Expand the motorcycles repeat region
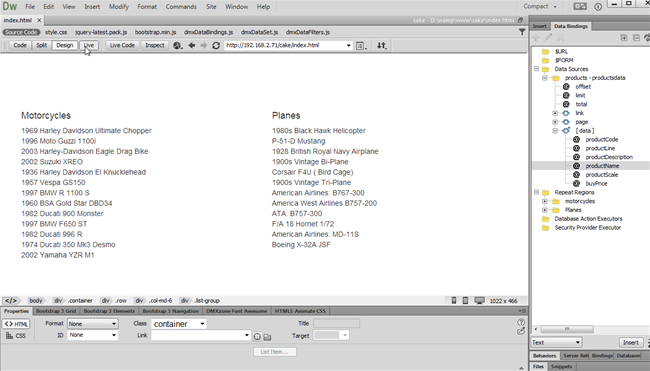650x371 pixels. [545, 201]
